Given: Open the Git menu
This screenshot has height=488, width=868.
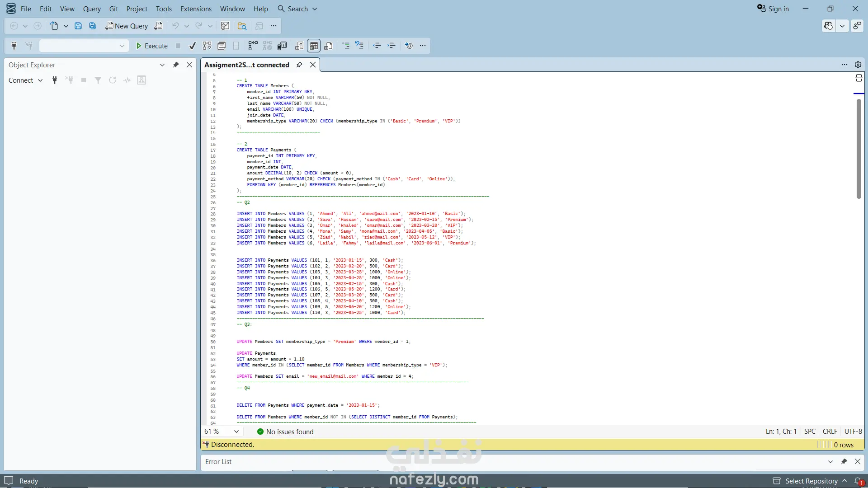Looking at the screenshot, I should click(x=113, y=9).
